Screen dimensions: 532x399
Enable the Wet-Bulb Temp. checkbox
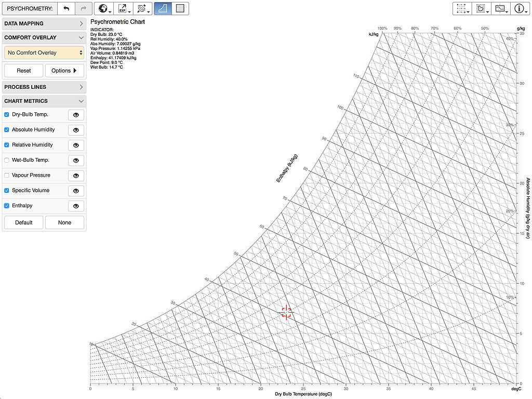pos(7,161)
